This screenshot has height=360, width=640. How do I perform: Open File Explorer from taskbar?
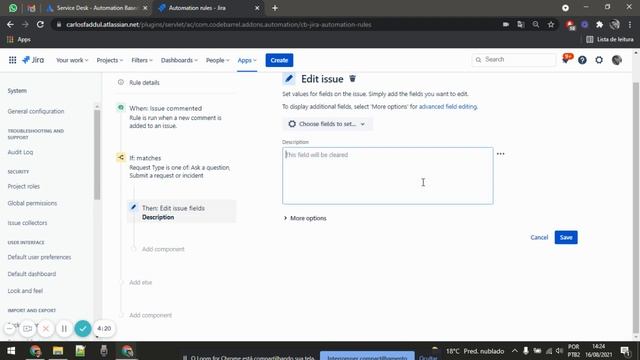(x=58, y=351)
